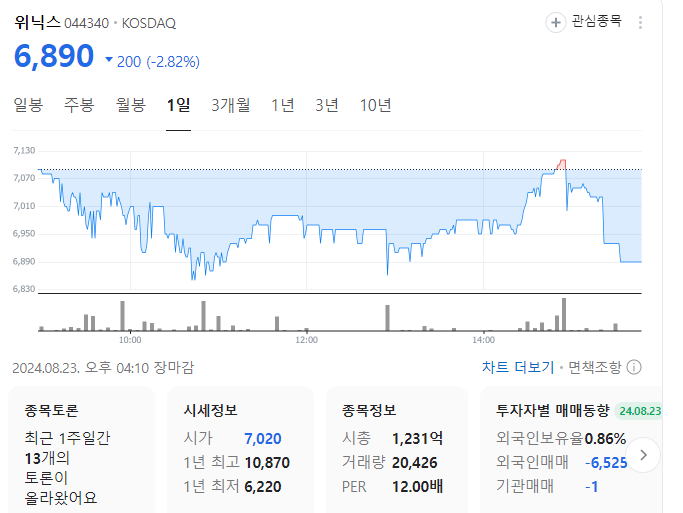The image size is (683, 513).
Task: Click the 관심종목 label
Action: [596, 21]
